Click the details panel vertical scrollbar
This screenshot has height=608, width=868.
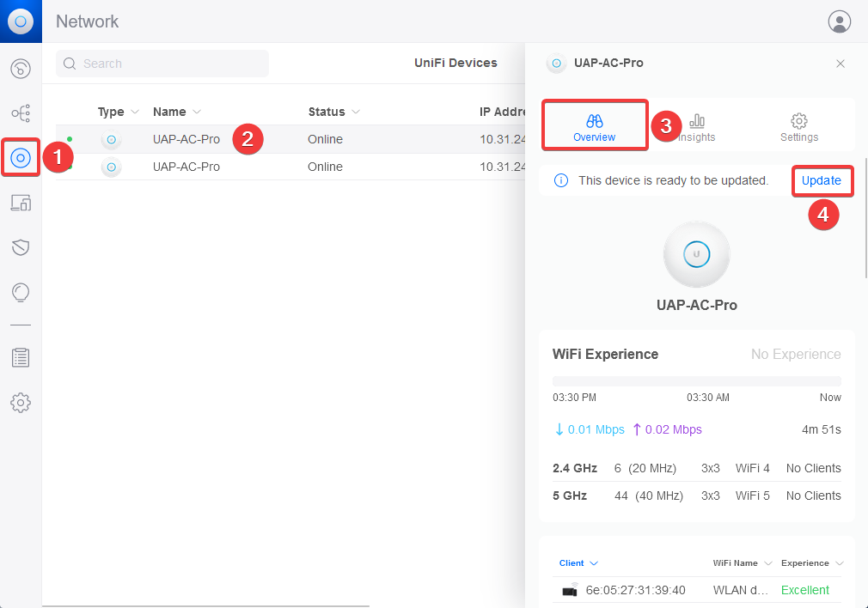pos(865,218)
